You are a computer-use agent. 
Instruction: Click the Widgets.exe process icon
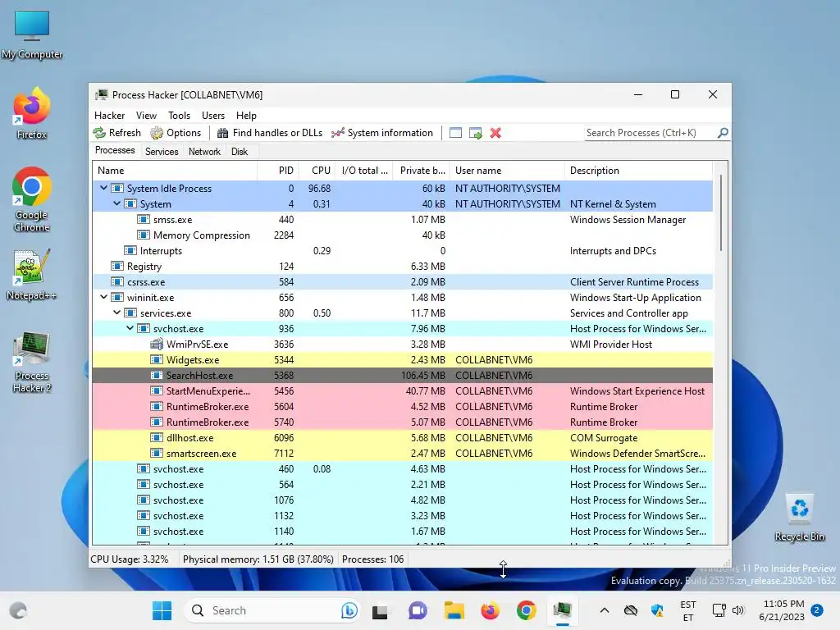tap(157, 359)
